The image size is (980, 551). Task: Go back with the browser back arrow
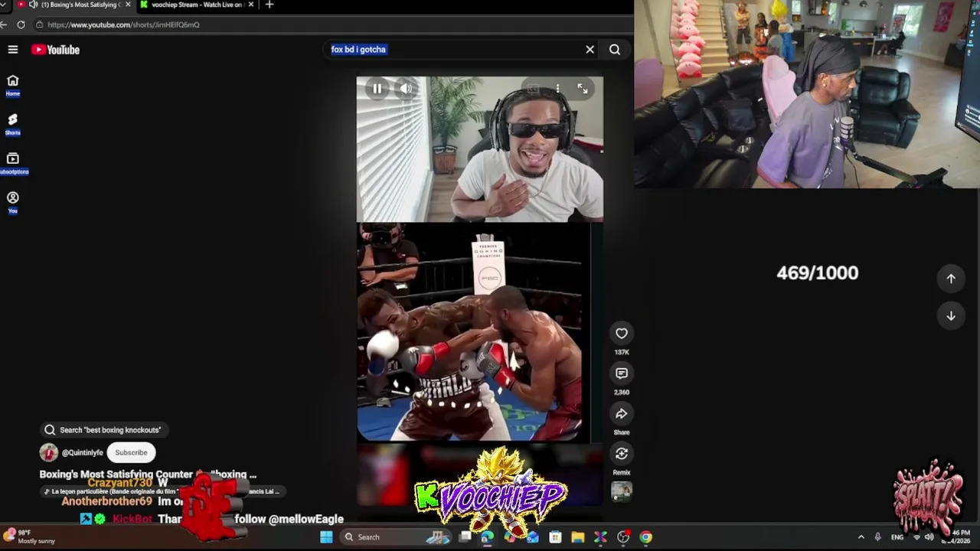pos(4,24)
